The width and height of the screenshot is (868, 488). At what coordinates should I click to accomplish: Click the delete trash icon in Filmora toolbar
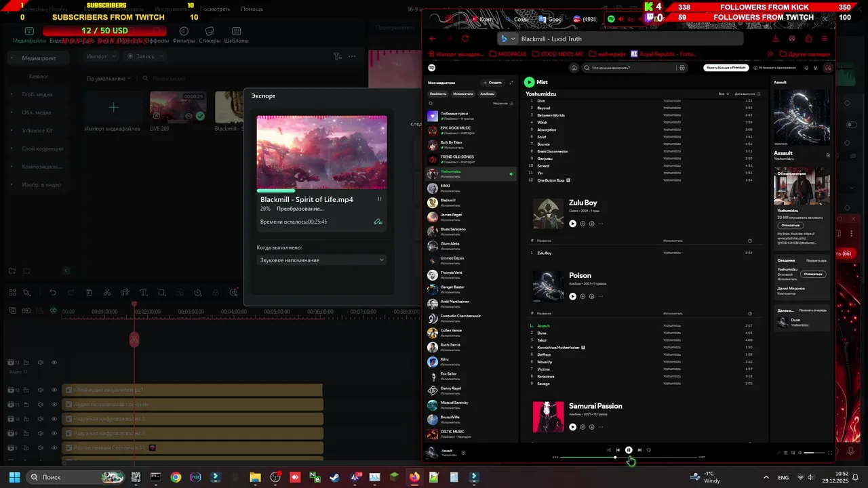coord(89,293)
